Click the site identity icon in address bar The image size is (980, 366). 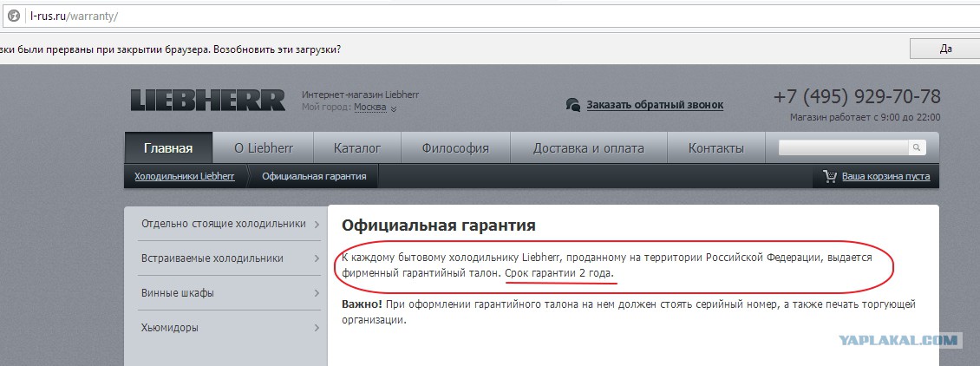coord(14,16)
